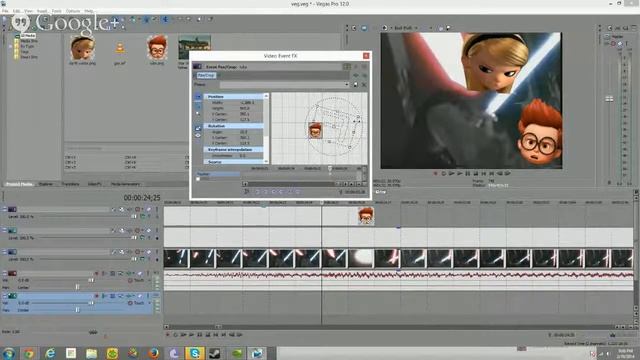Select Smart Bins in project media tree
This screenshot has width=640, height=360.
coord(29,57)
